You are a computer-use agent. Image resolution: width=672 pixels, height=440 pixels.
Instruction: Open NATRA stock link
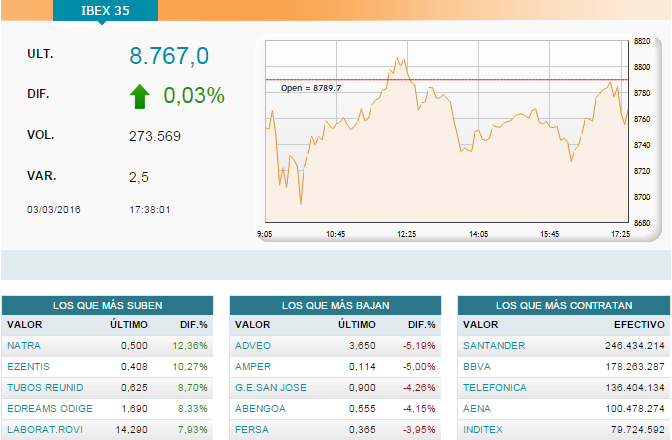tap(24, 345)
